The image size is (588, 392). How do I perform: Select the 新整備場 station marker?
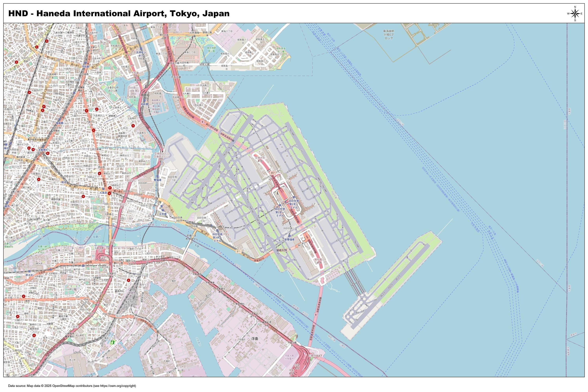(290, 236)
